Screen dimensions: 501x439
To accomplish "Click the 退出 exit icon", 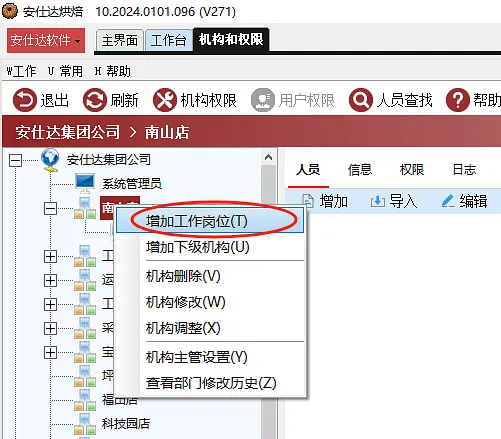I will [25, 100].
